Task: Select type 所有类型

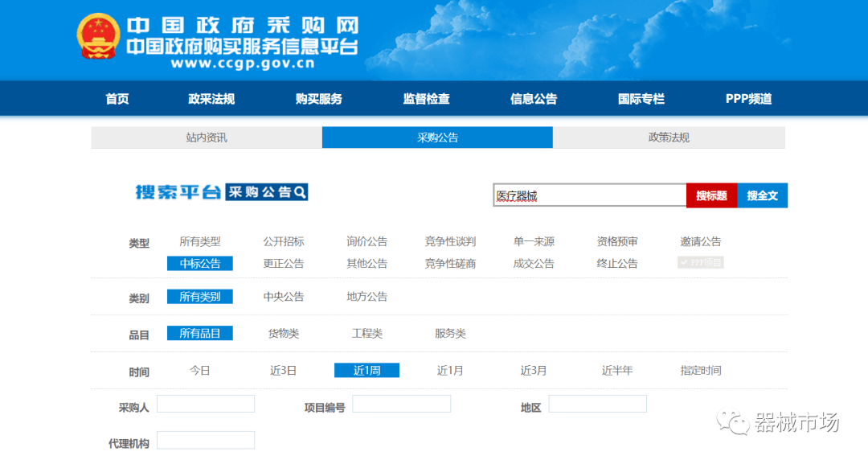Action: coord(200,241)
